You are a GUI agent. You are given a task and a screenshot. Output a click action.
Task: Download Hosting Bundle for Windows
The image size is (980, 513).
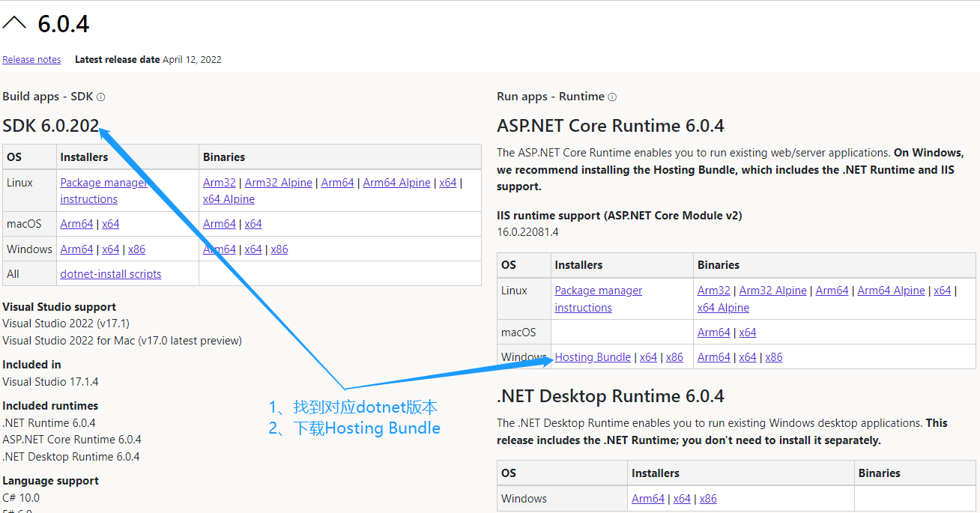(x=593, y=357)
